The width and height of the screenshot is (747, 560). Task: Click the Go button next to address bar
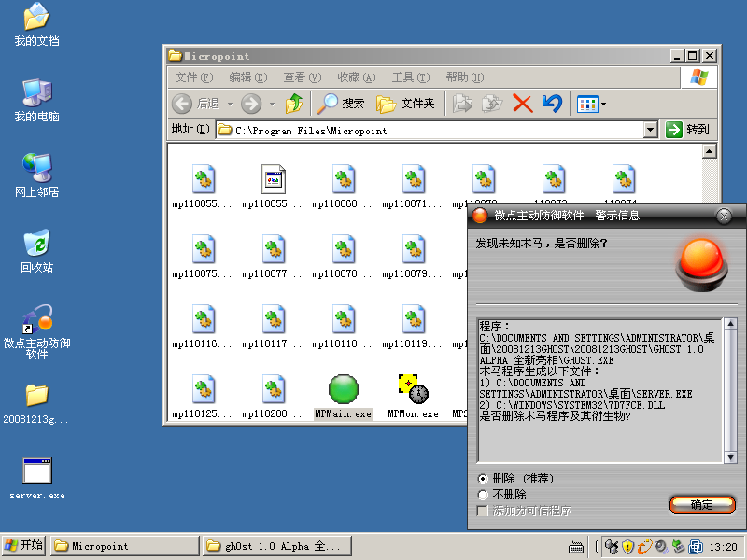click(x=687, y=130)
